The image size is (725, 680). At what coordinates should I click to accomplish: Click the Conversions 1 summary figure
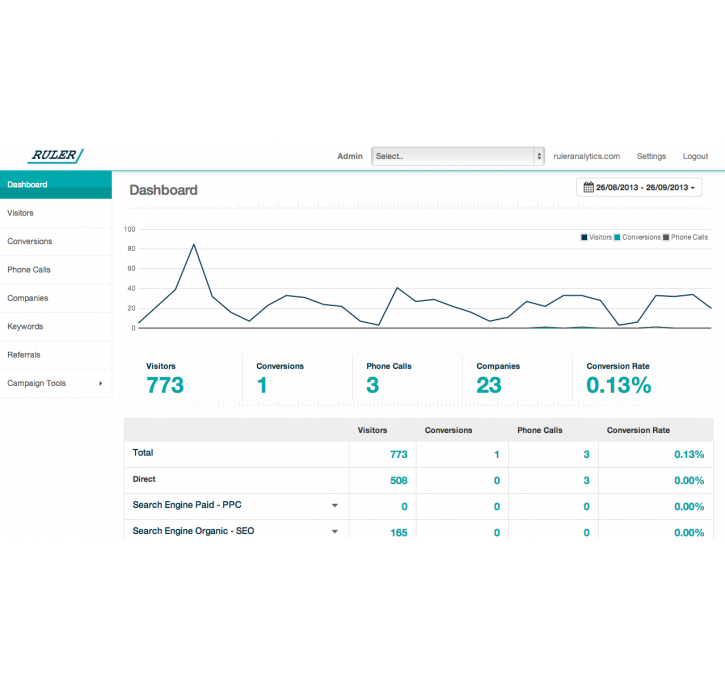(x=262, y=386)
